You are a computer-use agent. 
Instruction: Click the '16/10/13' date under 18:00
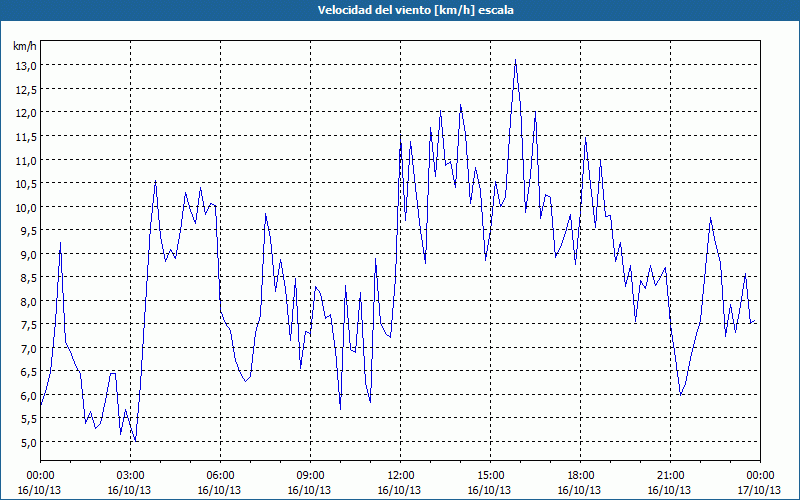coord(579,490)
